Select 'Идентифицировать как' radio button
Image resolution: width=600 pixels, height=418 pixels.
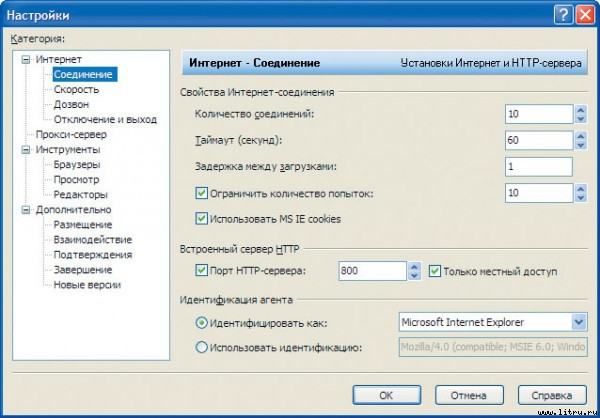coord(201,322)
